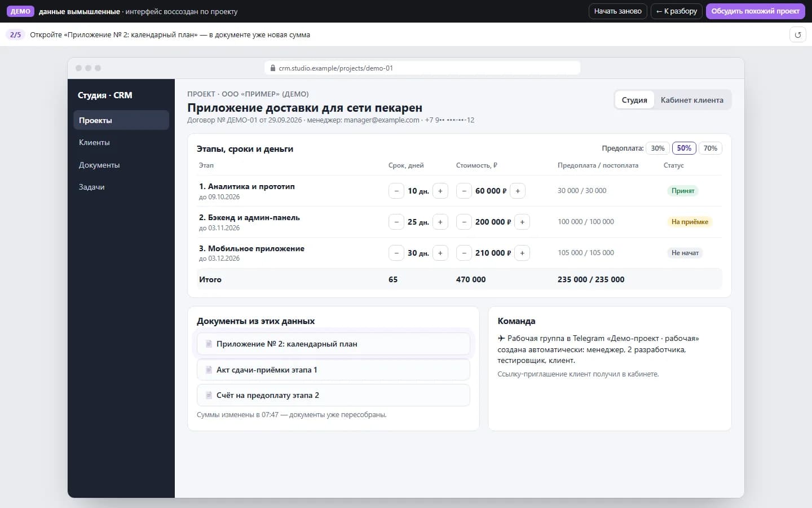
Task: Increase cost of Бэкенд и админ-панель
Action: pyautogui.click(x=522, y=222)
